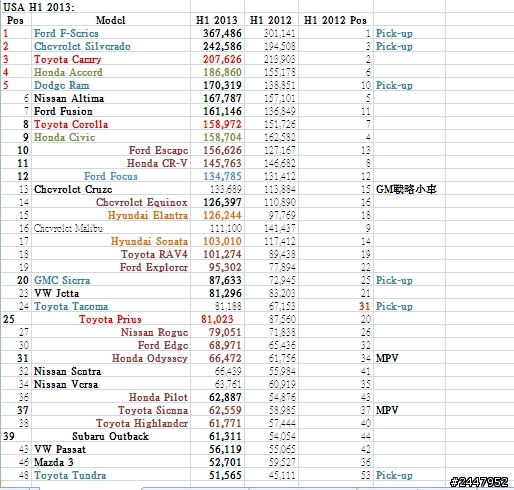This screenshot has height=490, width=514.
Task: Select the 'Toyota Corolla' cell
Action: 71,124
